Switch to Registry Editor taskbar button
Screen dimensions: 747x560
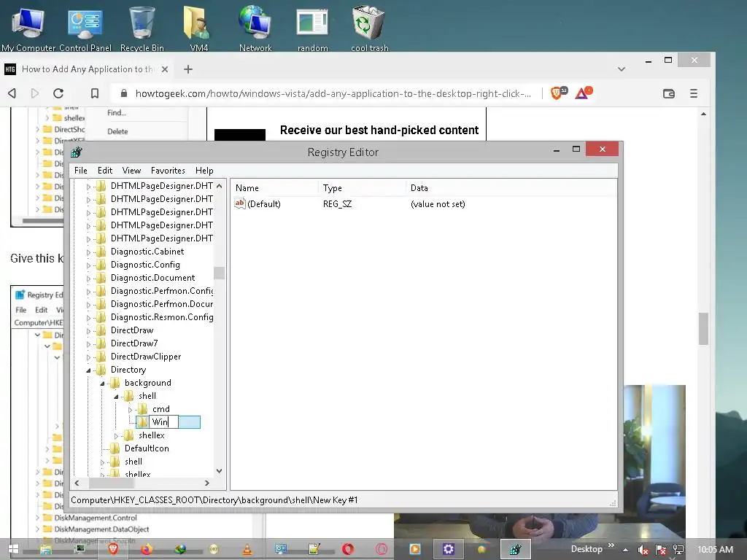point(516,550)
